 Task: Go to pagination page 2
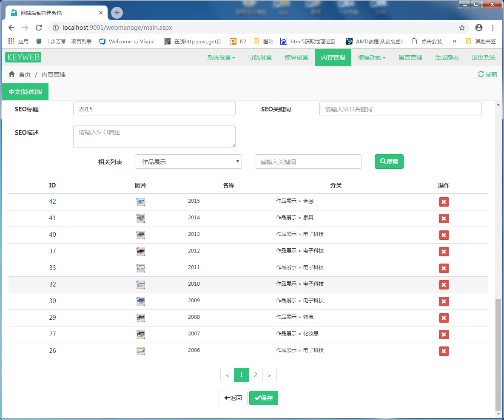[256, 375]
